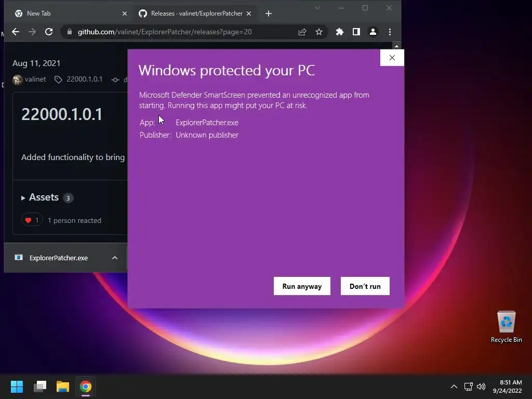Bookmark this page with star icon
This screenshot has width=532, height=399.
click(x=319, y=32)
